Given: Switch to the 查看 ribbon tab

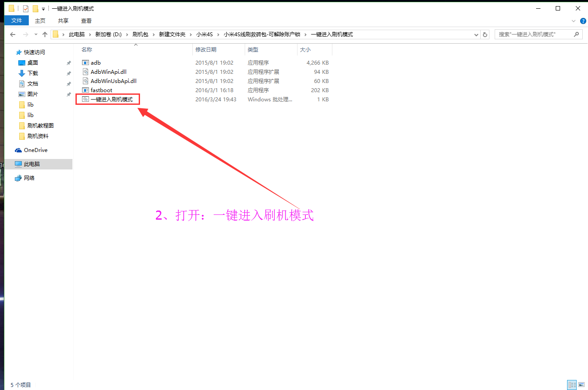Looking at the screenshot, I should coord(86,21).
